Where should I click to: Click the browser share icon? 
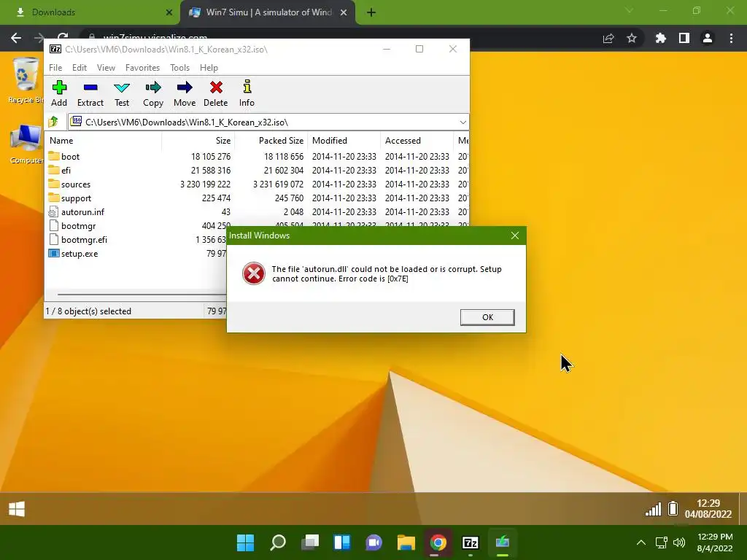click(x=608, y=38)
